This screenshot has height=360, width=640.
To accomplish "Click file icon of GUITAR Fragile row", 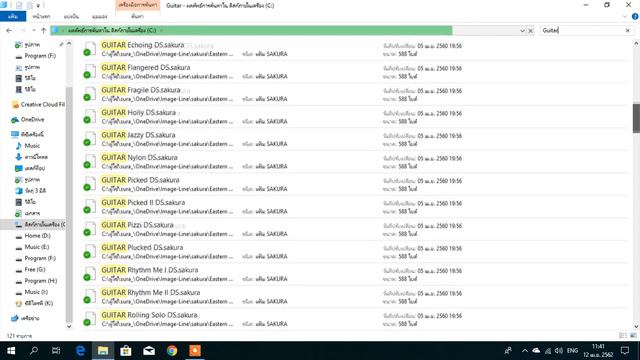I will (x=90, y=94).
